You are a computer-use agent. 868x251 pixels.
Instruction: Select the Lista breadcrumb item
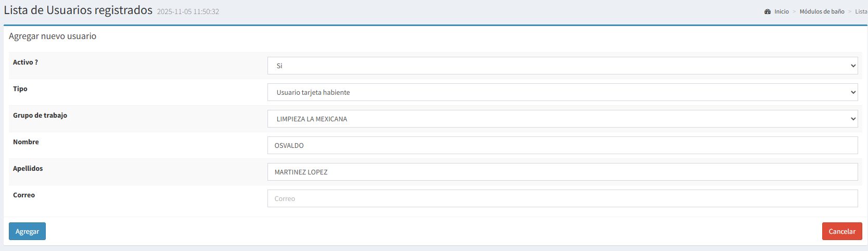pyautogui.click(x=861, y=11)
